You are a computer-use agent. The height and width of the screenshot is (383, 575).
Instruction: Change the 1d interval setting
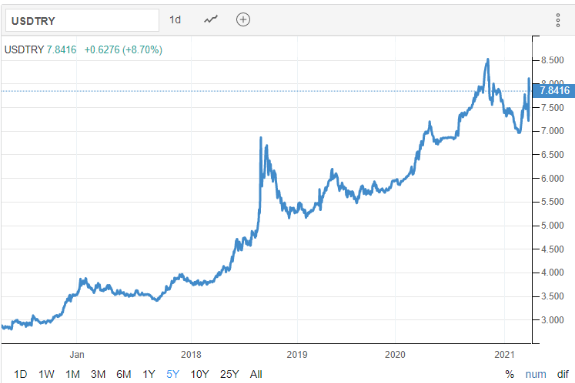(x=175, y=19)
